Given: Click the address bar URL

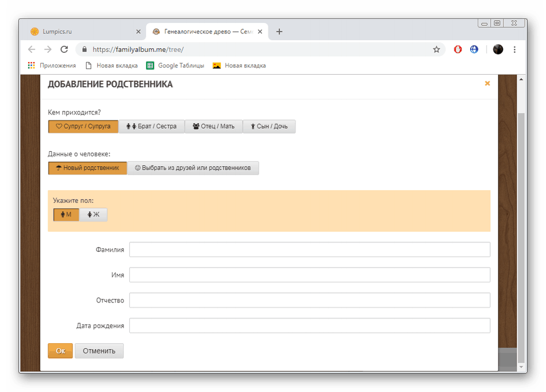Looking at the screenshot, I should pos(139,49).
